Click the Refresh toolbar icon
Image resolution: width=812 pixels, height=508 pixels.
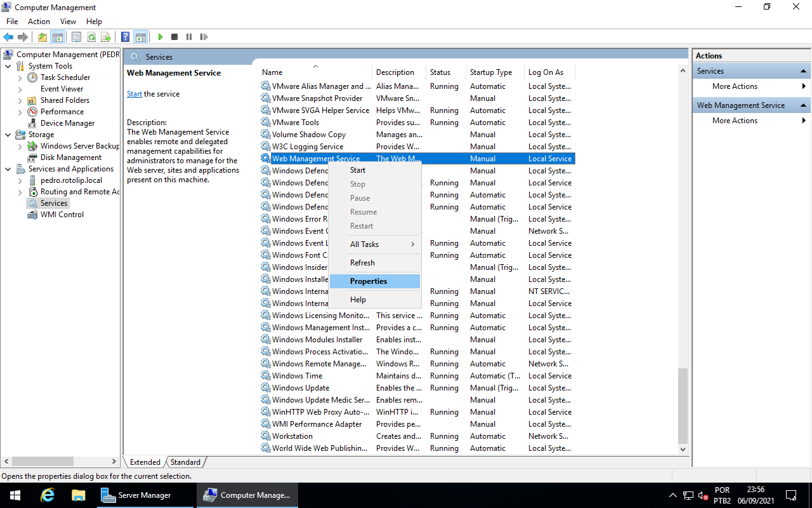91,36
